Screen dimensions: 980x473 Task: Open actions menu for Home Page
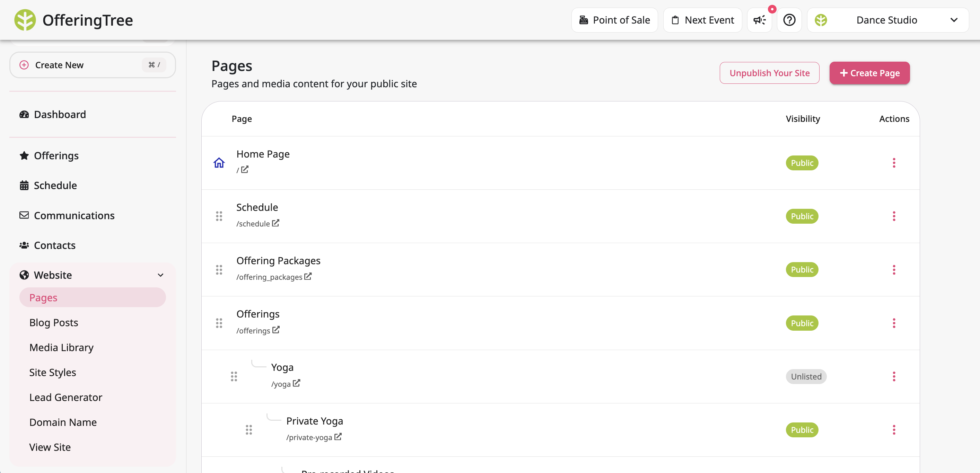(x=894, y=163)
